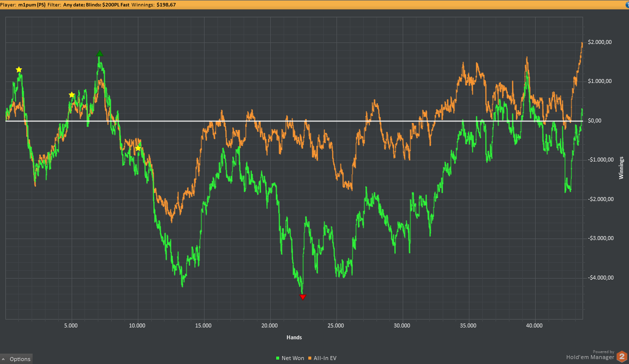629x364 pixels.
Task: Open the blue help icon in the header
Action: [x=627, y=4]
